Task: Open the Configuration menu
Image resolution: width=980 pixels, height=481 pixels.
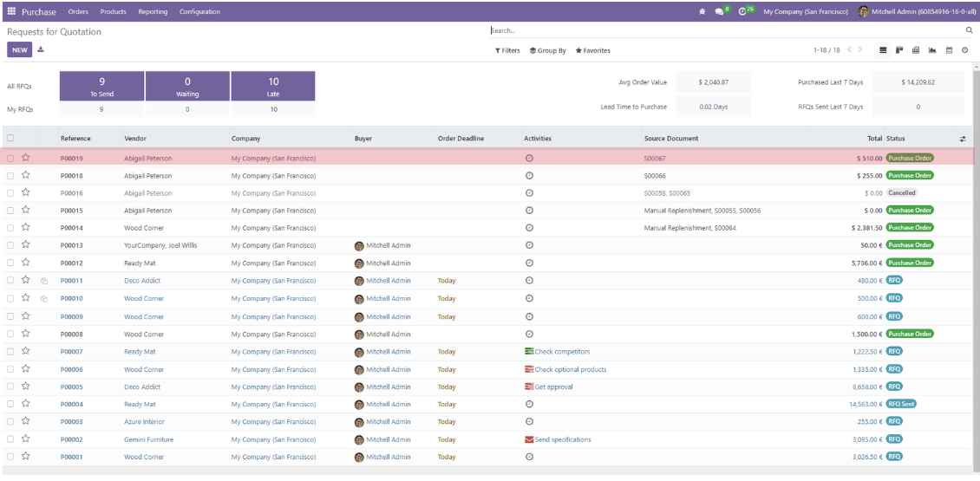Action: click(199, 11)
